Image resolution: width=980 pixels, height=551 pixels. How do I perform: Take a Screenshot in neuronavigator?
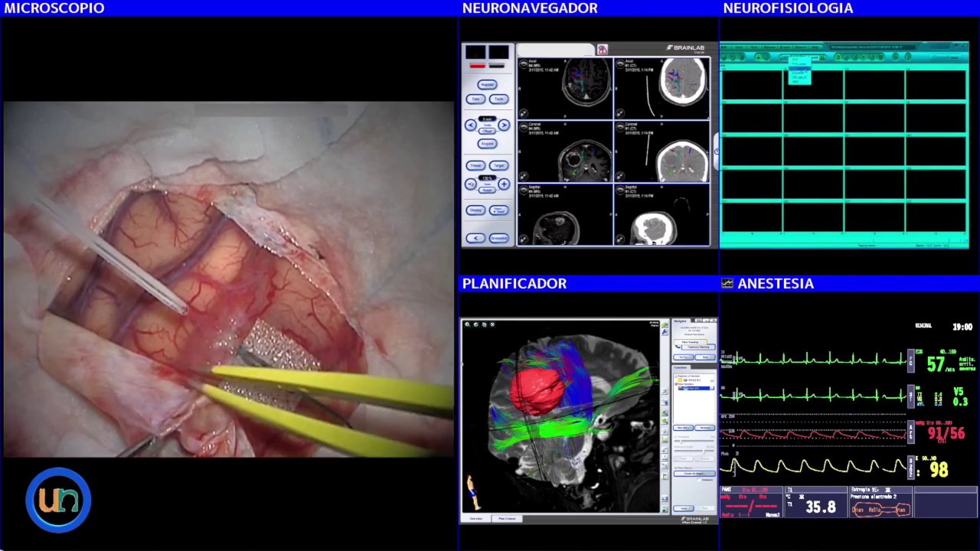tap(498, 238)
